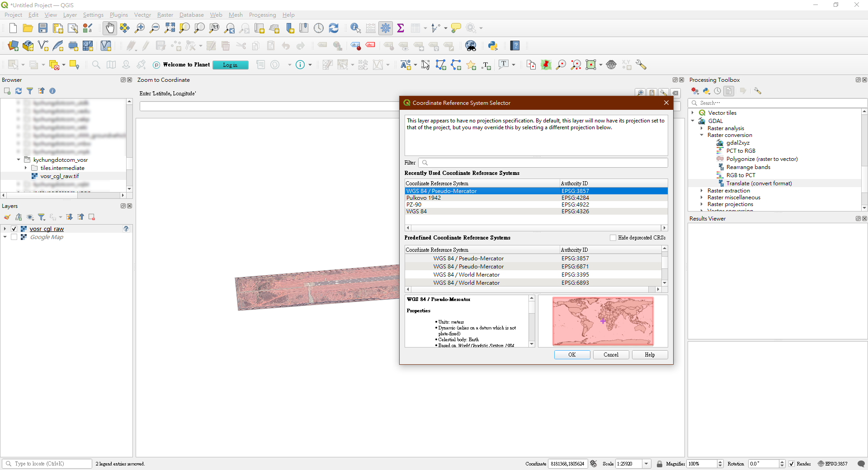Collapse the Raster conversion group
This screenshot has width=868, height=470.
pos(702,135)
